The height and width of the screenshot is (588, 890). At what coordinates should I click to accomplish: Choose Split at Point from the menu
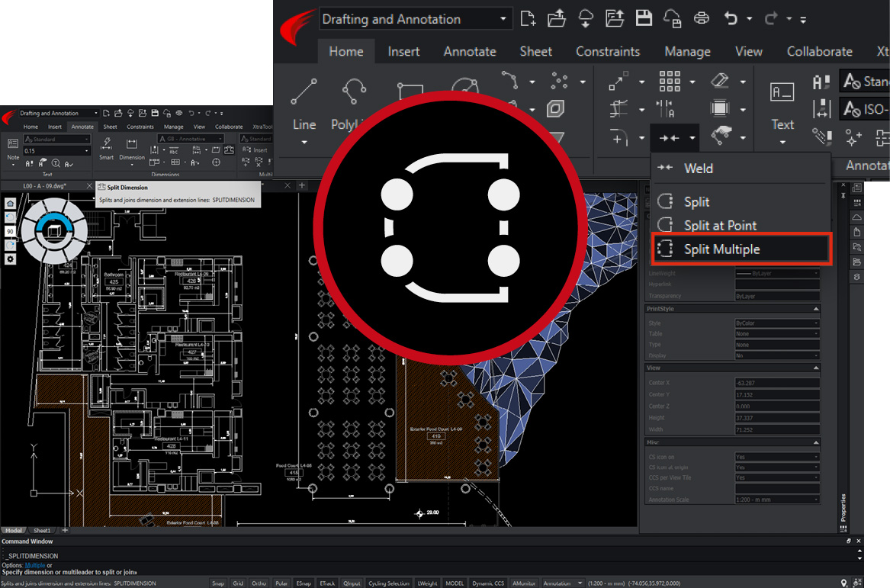[x=741, y=225]
